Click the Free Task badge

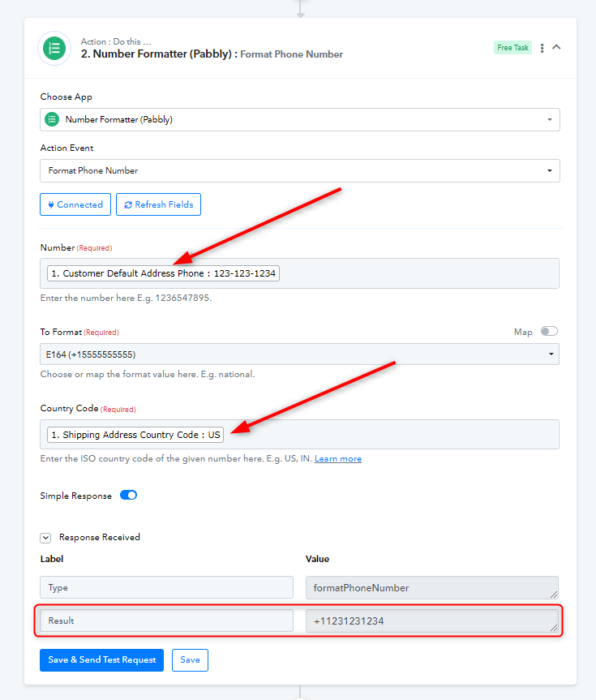(x=512, y=47)
